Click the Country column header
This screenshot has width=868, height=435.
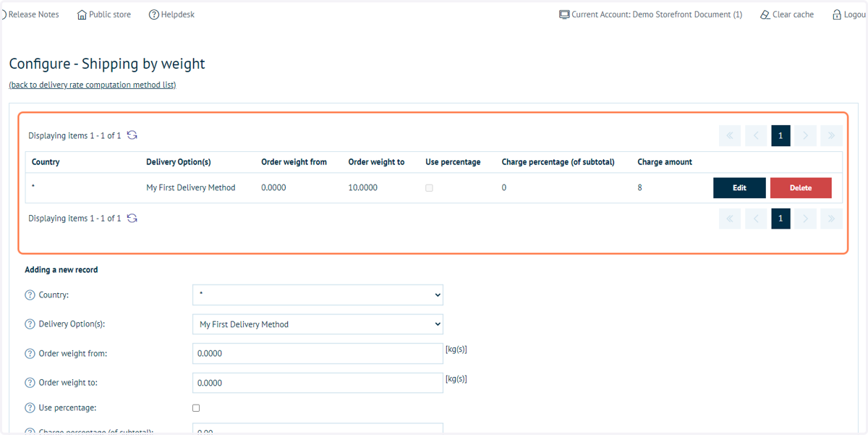(x=46, y=162)
